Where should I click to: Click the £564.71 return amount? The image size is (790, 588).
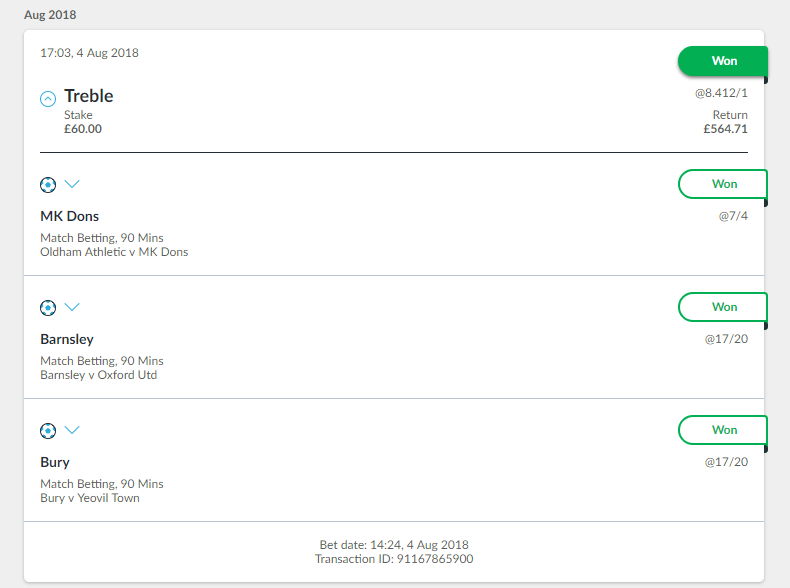(x=726, y=129)
